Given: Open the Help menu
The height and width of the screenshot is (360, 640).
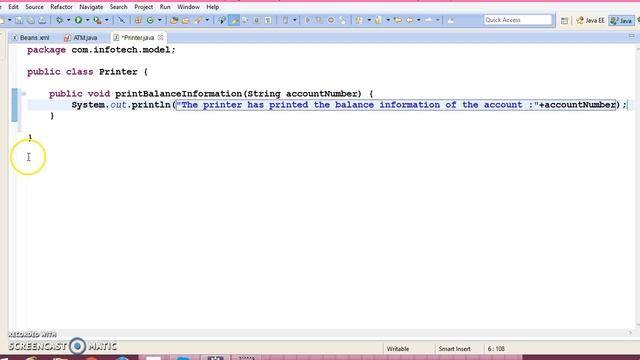Looking at the screenshot, I should click(212, 7).
